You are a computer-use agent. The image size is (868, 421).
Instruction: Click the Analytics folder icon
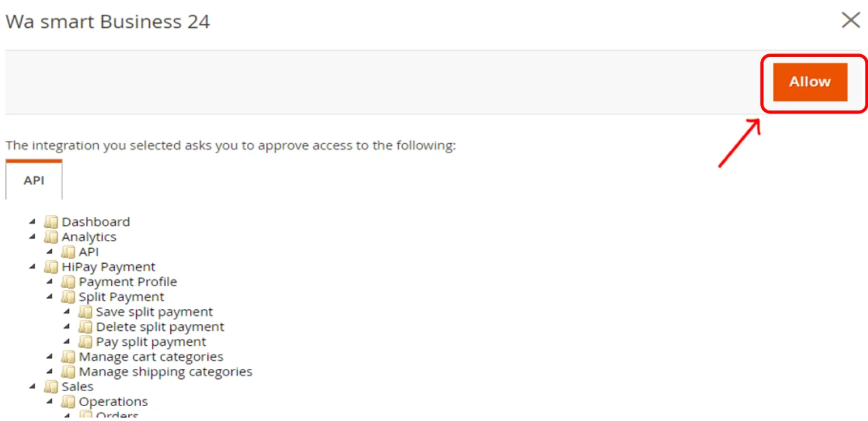click(51, 237)
